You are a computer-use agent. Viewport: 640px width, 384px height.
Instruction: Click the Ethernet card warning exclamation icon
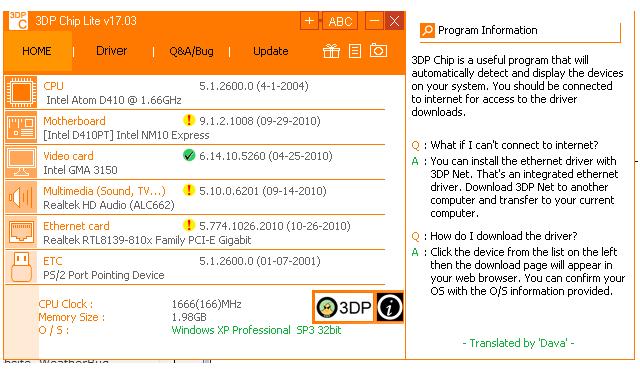pyautogui.click(x=189, y=225)
